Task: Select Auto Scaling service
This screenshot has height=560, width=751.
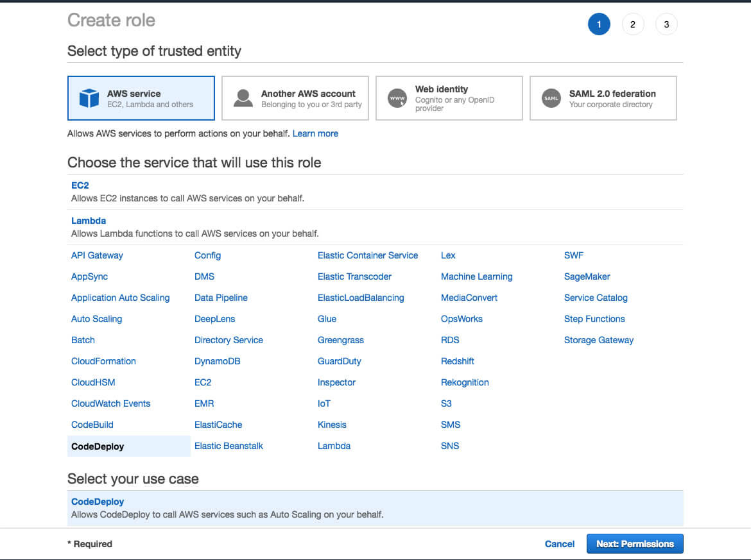Action: click(x=96, y=319)
